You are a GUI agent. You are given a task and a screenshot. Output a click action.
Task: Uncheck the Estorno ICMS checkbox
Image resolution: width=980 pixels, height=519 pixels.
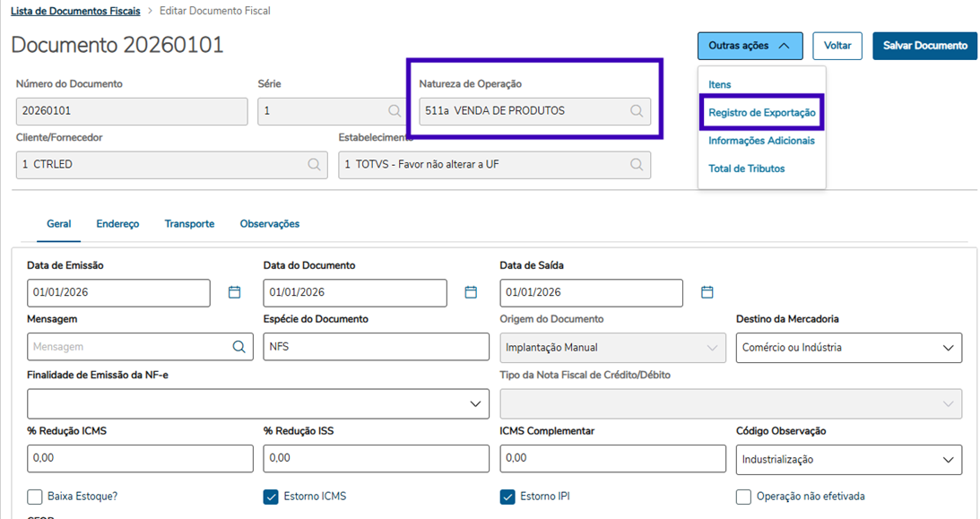(271, 497)
